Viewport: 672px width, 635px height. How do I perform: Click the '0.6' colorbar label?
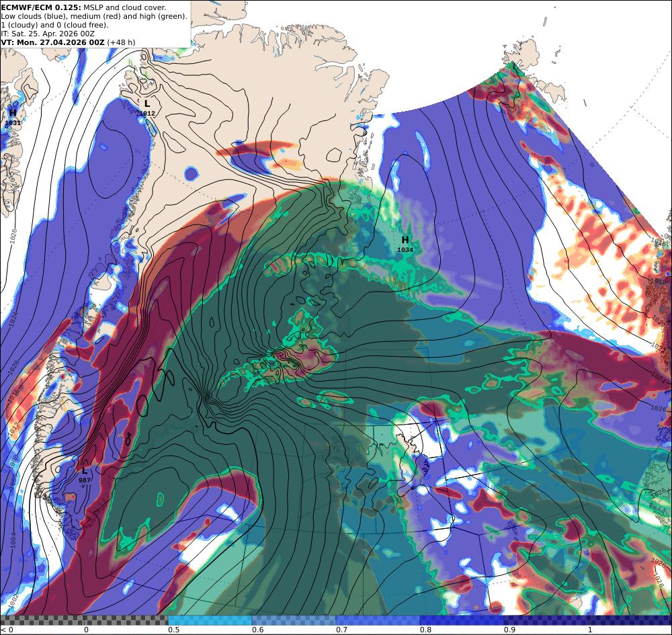pos(257,630)
